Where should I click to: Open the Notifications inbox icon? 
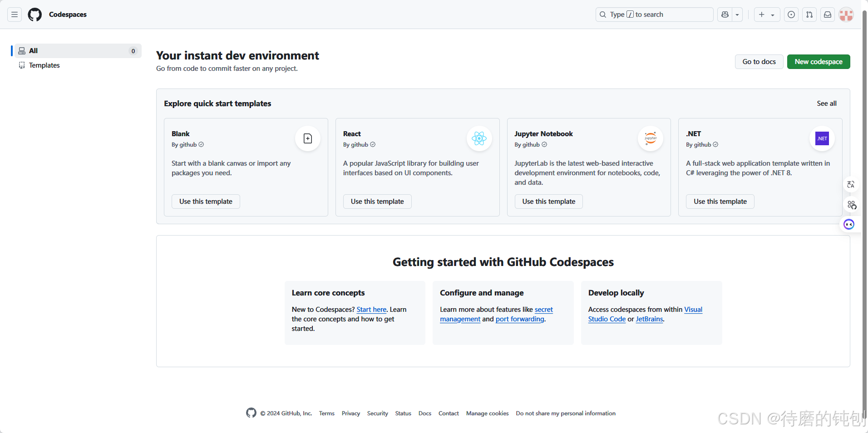click(828, 15)
